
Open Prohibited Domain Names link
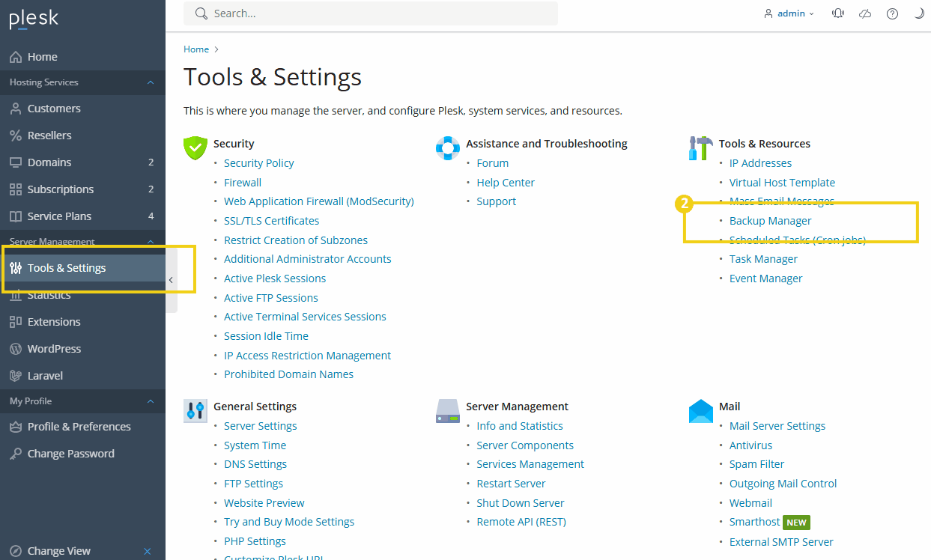288,374
